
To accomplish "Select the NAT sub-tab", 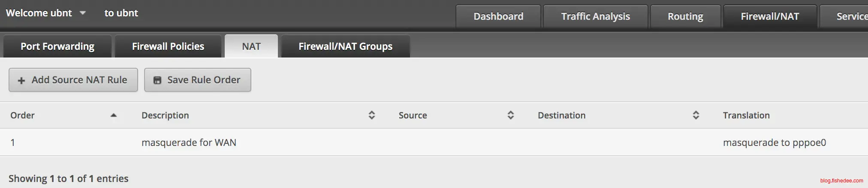I will tap(251, 46).
